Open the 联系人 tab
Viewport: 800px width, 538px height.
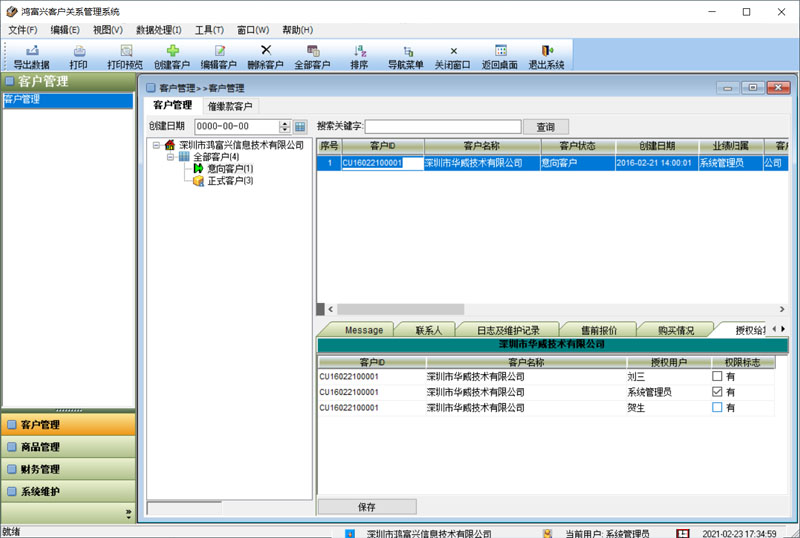click(x=428, y=330)
